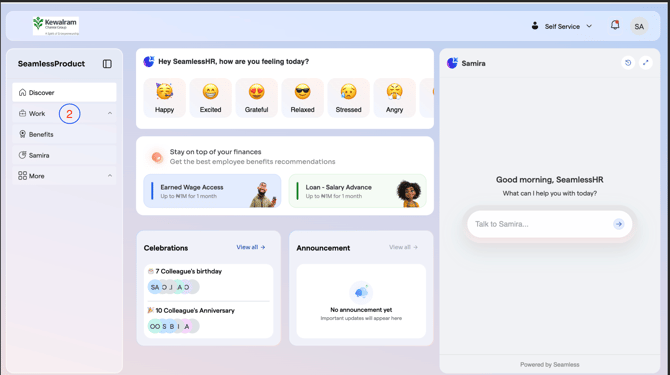This screenshot has height=375, width=670.
Task: Click the Samira logo in chat header
Action: click(x=452, y=63)
